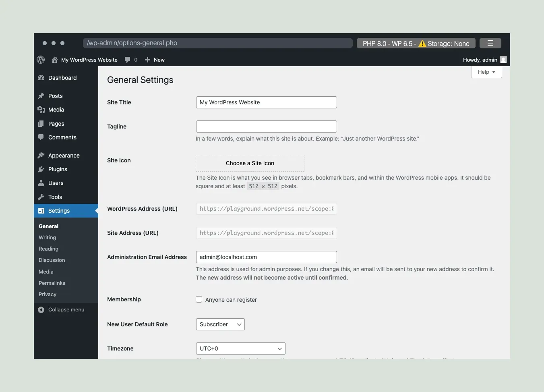Image resolution: width=544 pixels, height=392 pixels.
Task: Open the admin user avatar icon
Action: pyautogui.click(x=503, y=60)
